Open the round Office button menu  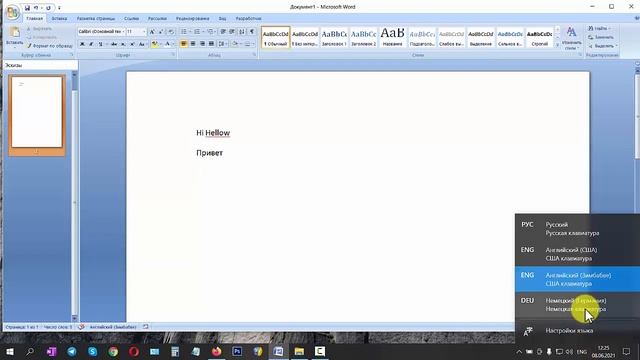click(13, 13)
